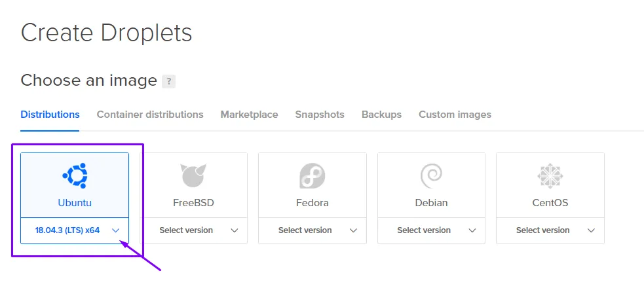
Task: Open Ubuntu 18.04.3 (LTS) x64 version dropdown
Action: tap(75, 230)
